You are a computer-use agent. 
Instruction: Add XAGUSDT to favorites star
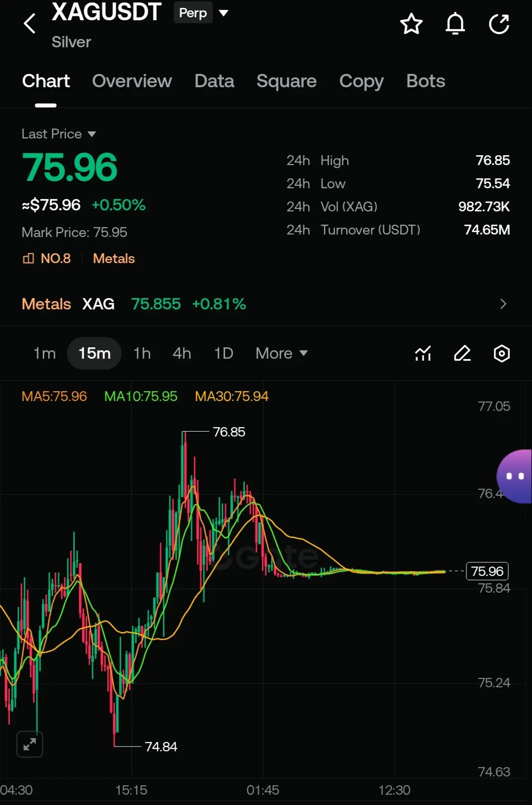coord(411,24)
